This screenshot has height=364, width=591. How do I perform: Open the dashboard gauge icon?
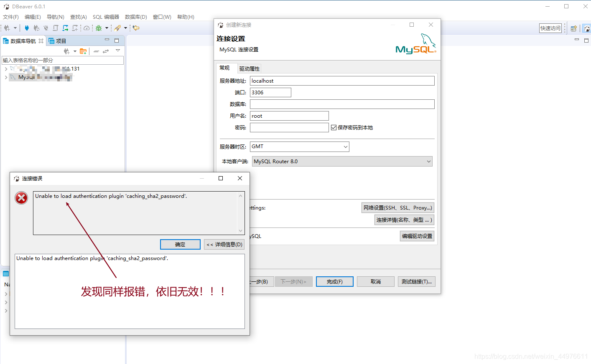[87, 28]
